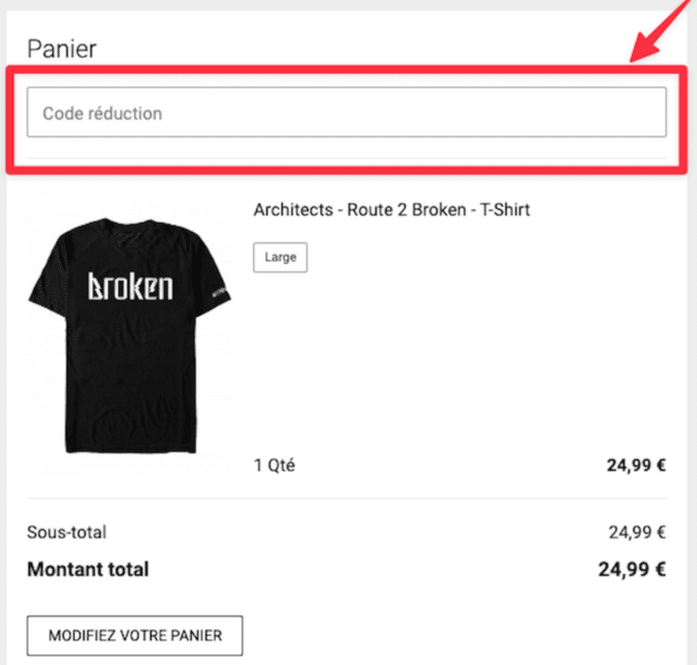697x665 pixels.
Task: Click the Panier heading
Action: [x=61, y=48]
